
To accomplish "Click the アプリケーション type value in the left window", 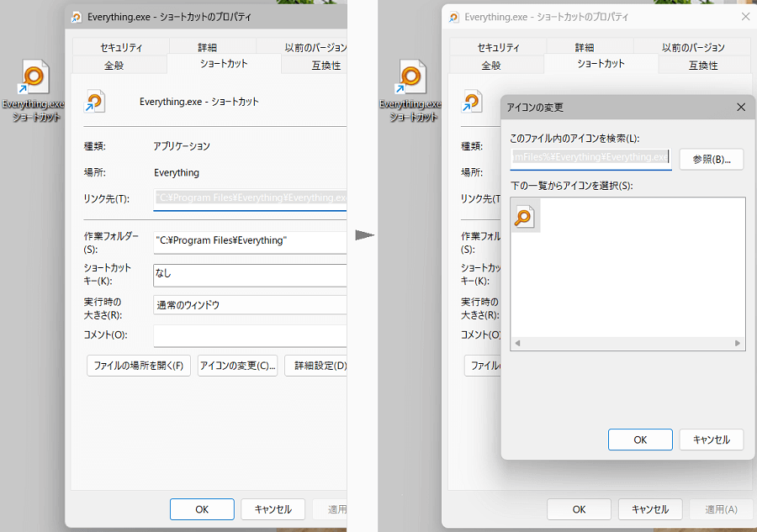I will click(x=182, y=146).
